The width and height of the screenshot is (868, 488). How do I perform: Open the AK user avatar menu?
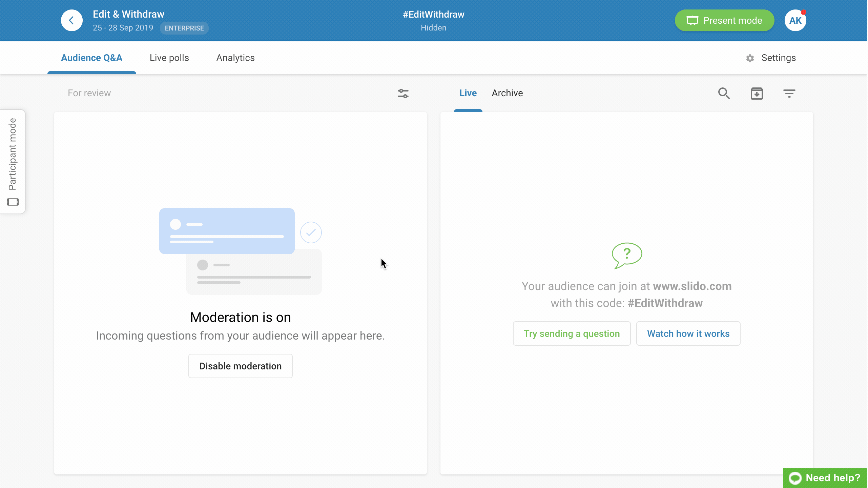(x=795, y=20)
